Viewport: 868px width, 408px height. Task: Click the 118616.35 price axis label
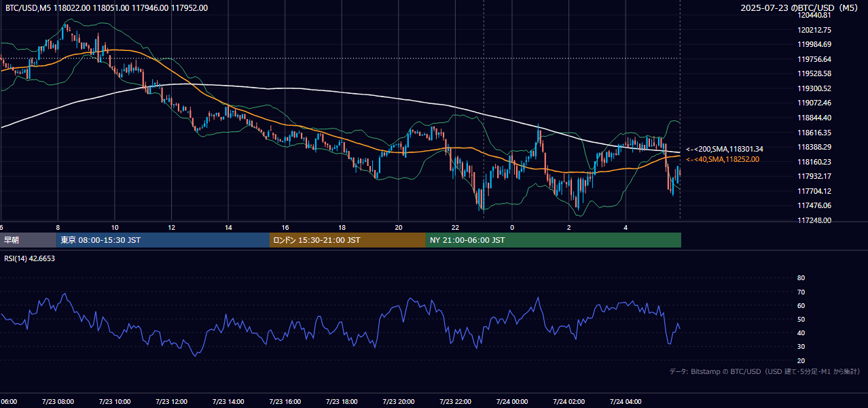point(814,133)
